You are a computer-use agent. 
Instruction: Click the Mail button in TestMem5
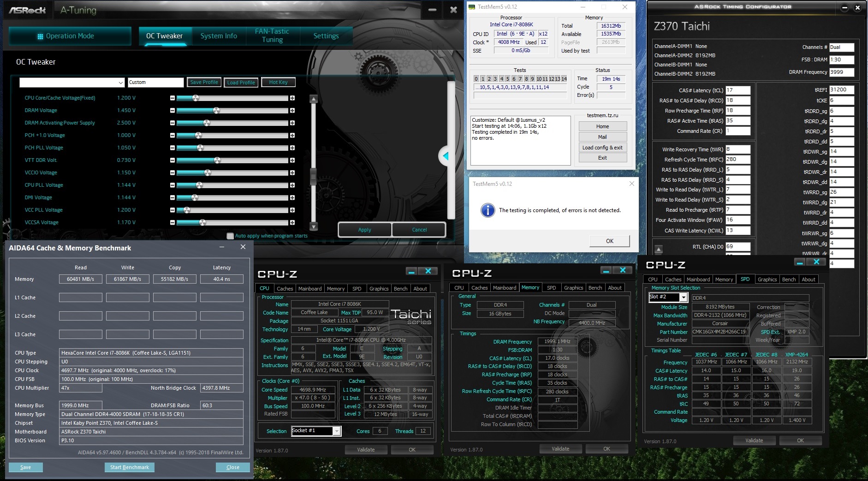[x=602, y=137]
